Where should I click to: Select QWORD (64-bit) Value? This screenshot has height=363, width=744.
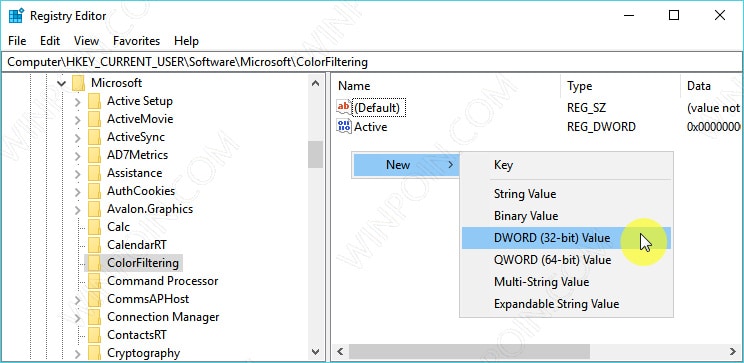point(566,260)
